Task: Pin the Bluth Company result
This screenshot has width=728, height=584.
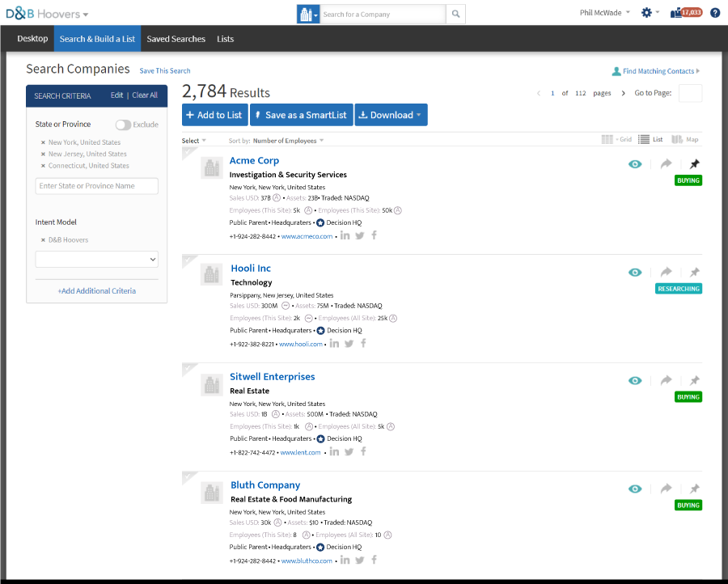Action: [695, 489]
